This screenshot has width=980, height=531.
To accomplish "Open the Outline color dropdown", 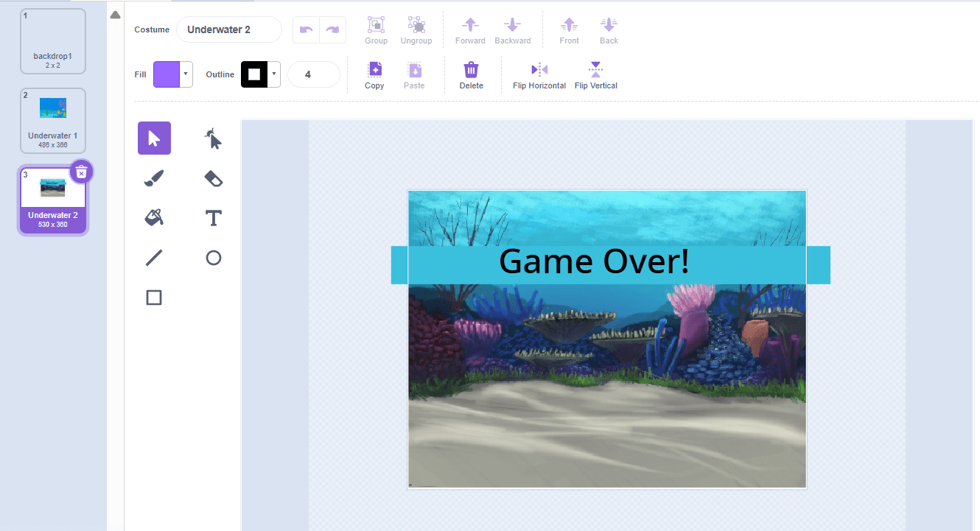I will click(x=273, y=74).
